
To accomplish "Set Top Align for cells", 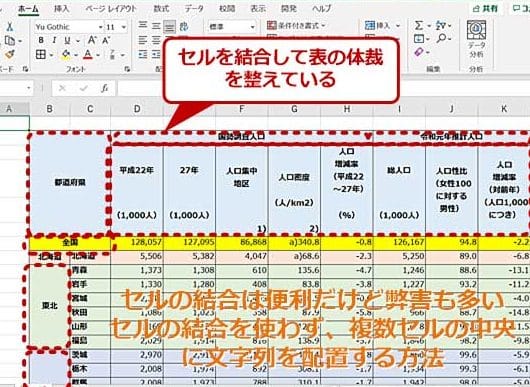I will pos(143,26).
